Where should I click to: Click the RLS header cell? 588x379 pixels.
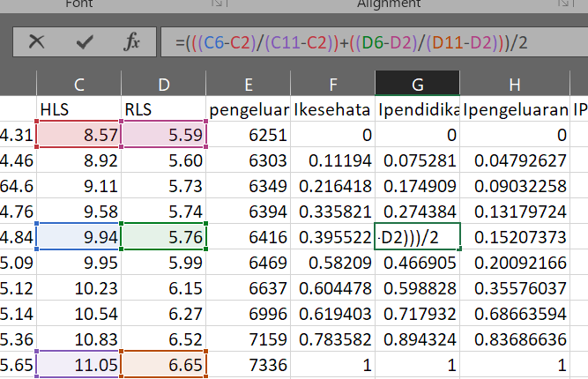[x=164, y=109]
